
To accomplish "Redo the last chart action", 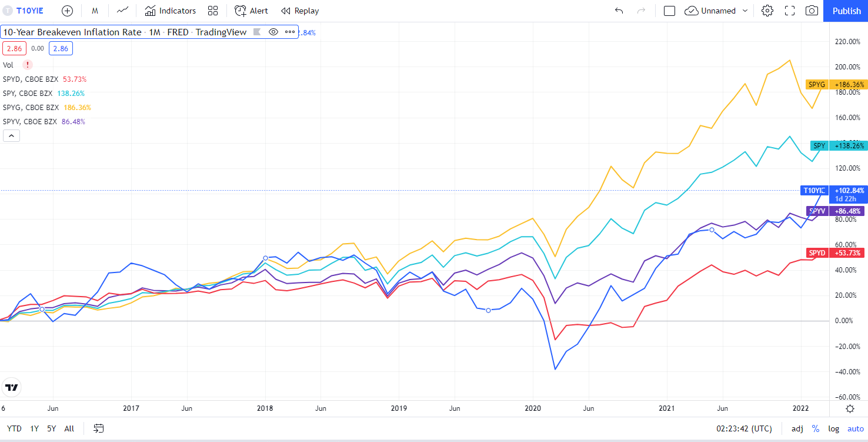I will click(x=642, y=11).
